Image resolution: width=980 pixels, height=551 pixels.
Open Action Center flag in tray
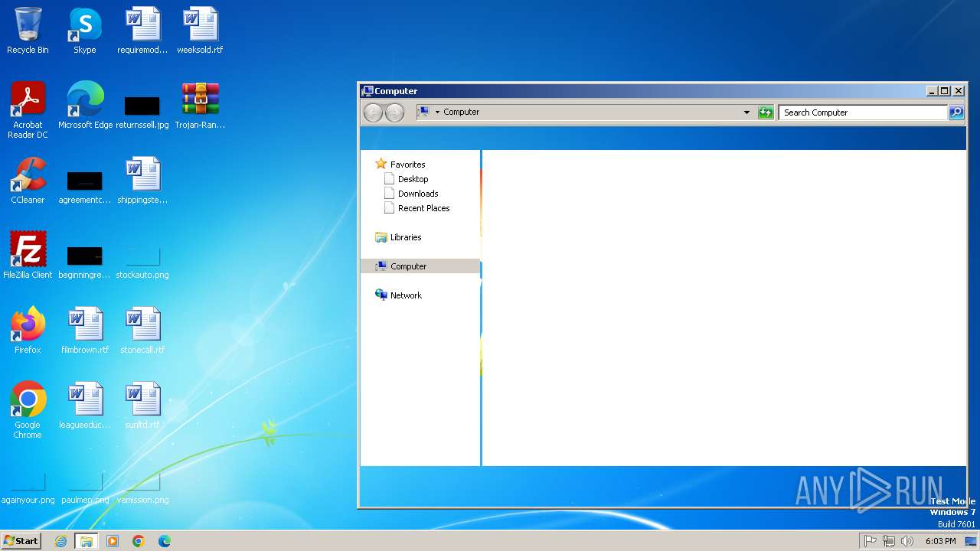click(871, 541)
